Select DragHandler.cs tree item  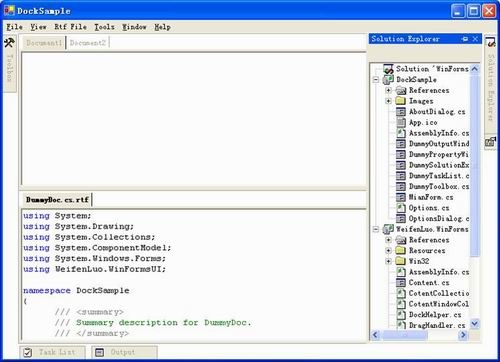coord(437,325)
